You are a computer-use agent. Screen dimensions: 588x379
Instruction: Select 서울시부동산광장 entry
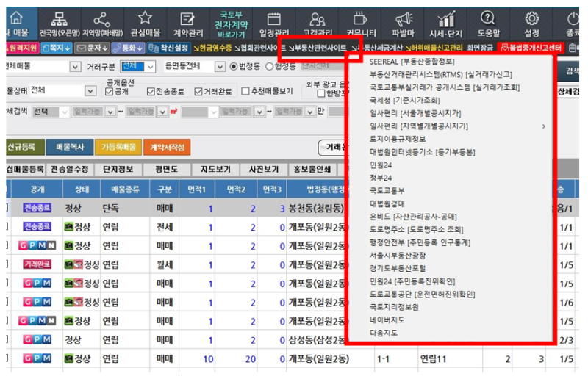click(398, 256)
